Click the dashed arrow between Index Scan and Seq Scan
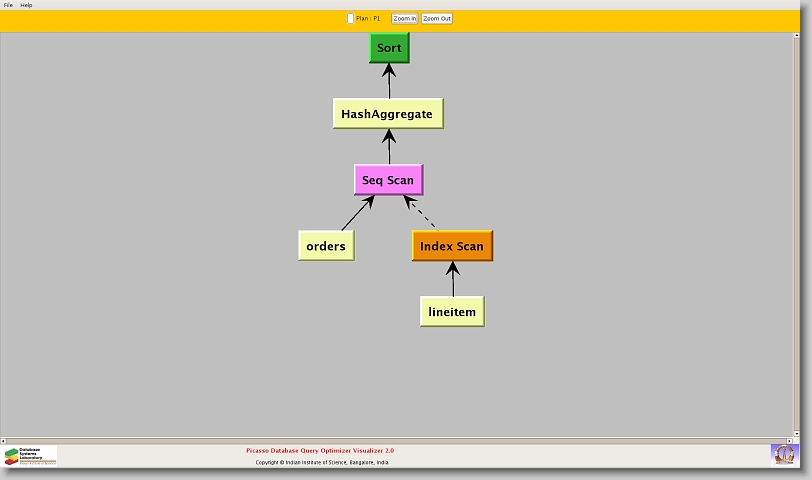Screen dimensions: 812x480 (422, 213)
